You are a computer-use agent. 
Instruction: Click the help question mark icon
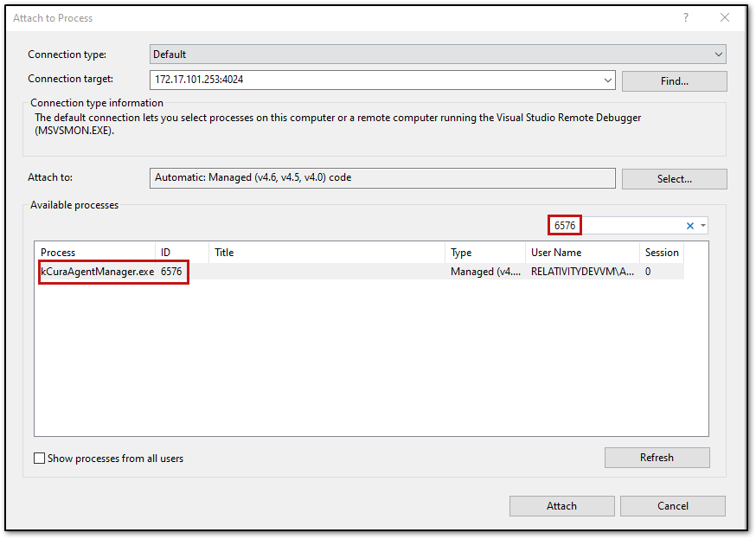[x=686, y=18]
